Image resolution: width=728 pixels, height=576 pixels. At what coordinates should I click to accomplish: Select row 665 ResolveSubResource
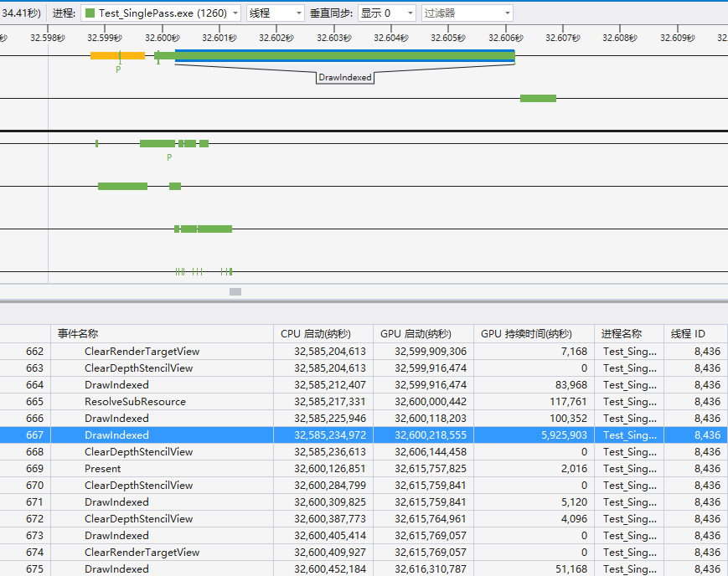(x=364, y=402)
